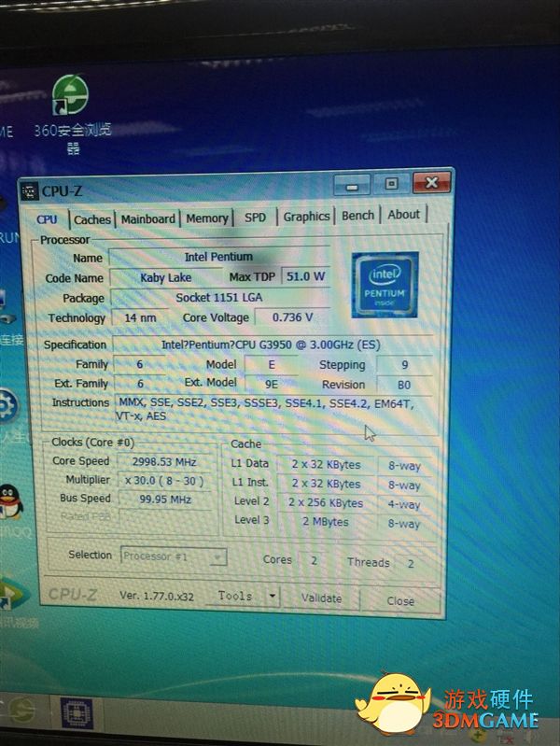Click the maximize button of CPU-Z
The height and width of the screenshot is (746, 560).
point(391,184)
